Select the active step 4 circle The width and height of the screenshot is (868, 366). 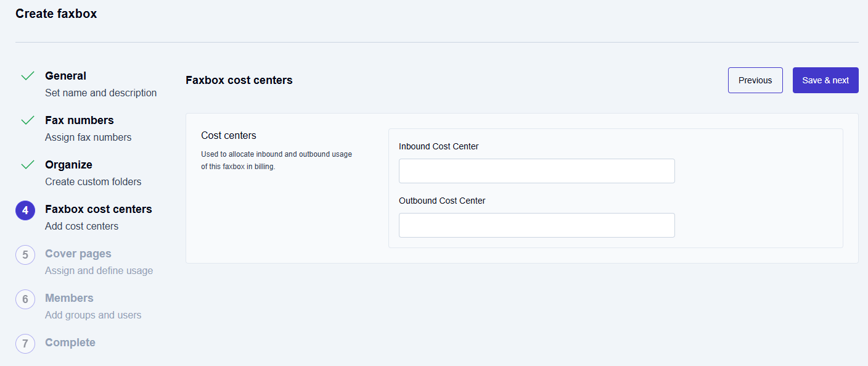pyautogui.click(x=25, y=210)
